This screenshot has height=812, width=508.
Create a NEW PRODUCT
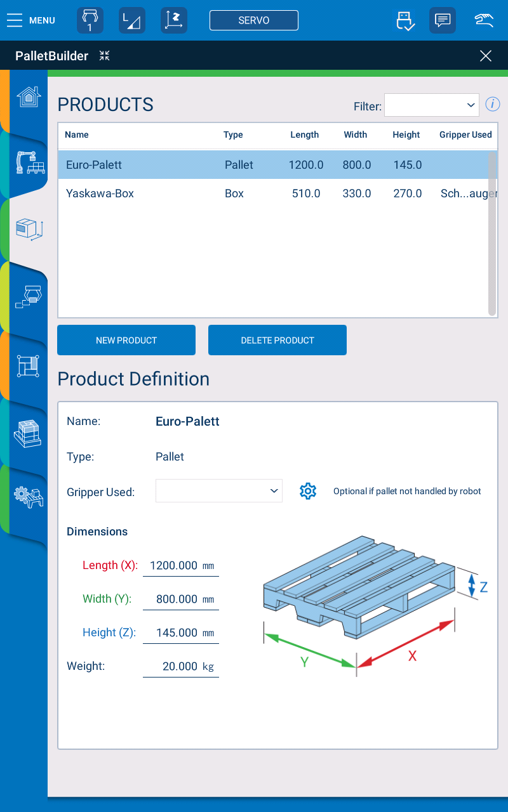(126, 340)
